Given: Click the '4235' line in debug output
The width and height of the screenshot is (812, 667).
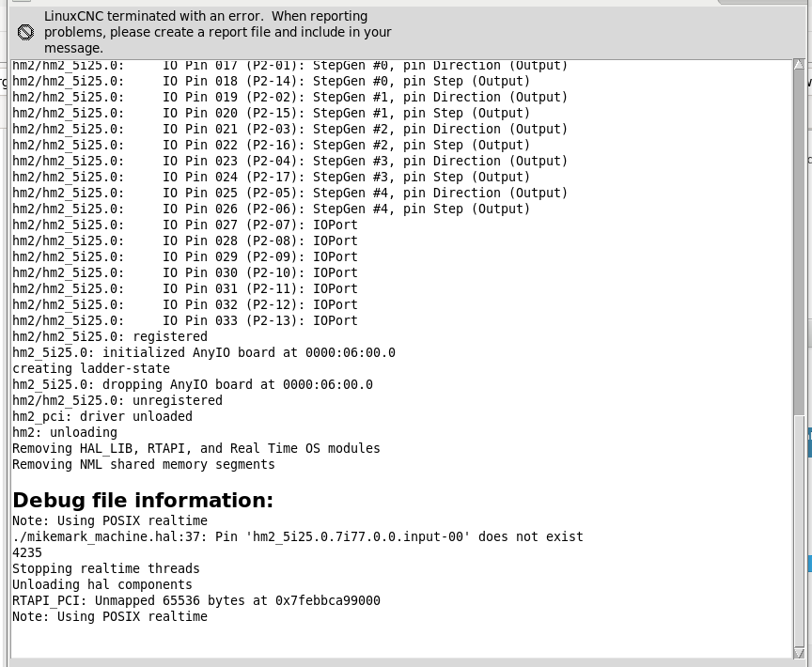Looking at the screenshot, I should (27, 552).
